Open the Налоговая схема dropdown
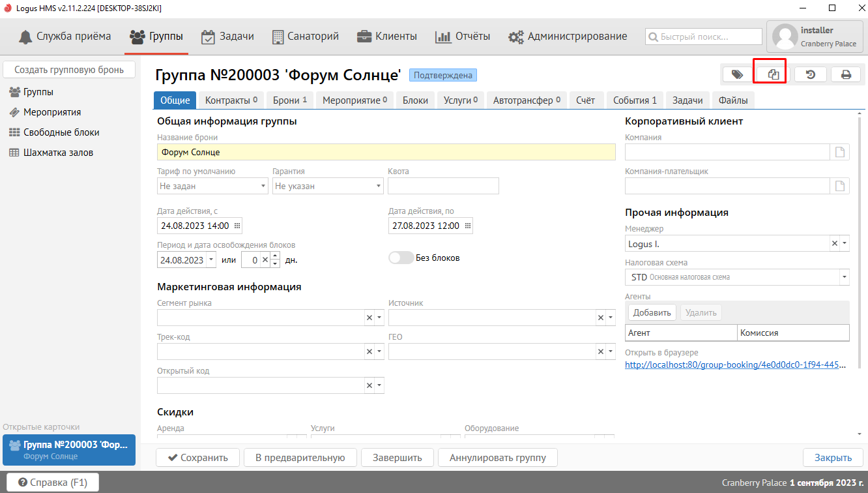The width and height of the screenshot is (868, 493). [845, 277]
